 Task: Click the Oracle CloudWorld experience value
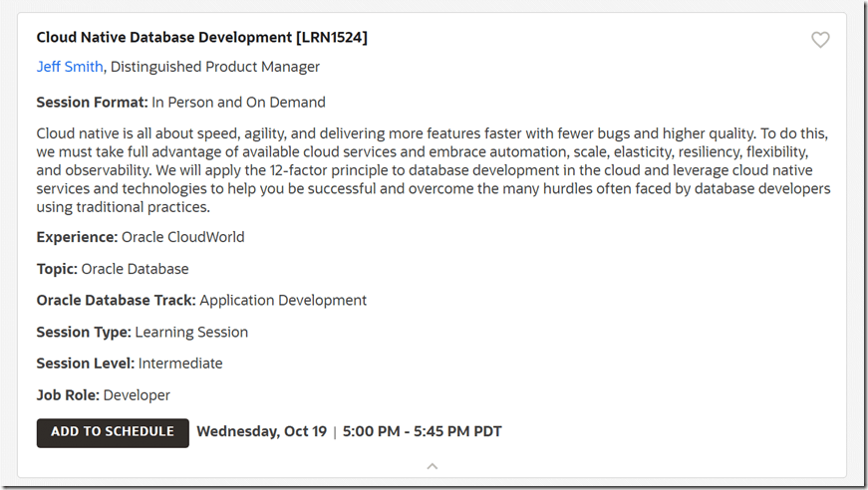182,237
